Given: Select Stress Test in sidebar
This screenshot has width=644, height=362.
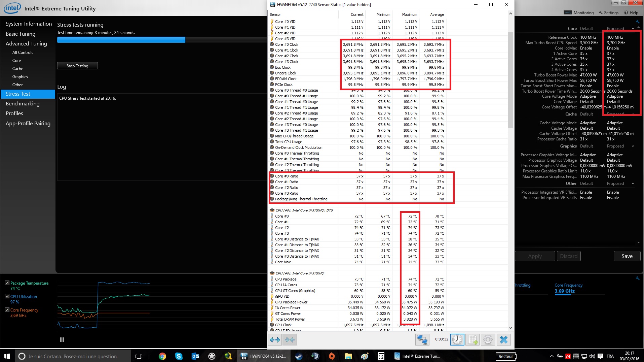Looking at the screenshot, I should 28,94.
